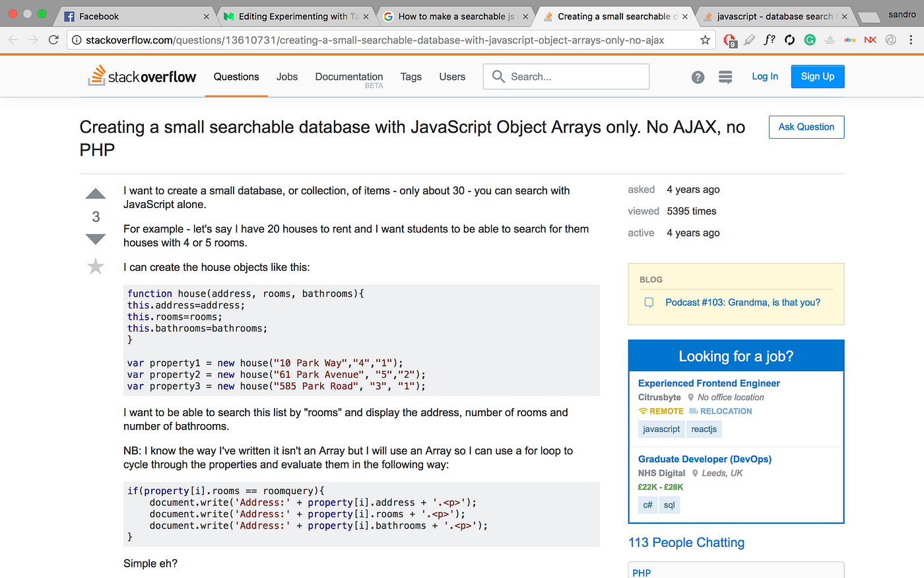Open the 'Experienced Frontend Engineer' job link
The width and height of the screenshot is (924, 578).
pyautogui.click(x=709, y=383)
